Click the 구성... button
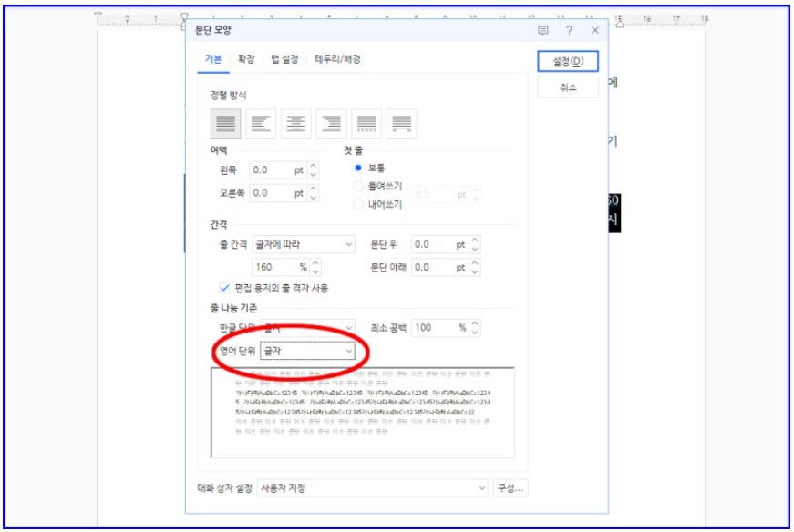Viewport: 794px width, 532px height. coord(510,488)
